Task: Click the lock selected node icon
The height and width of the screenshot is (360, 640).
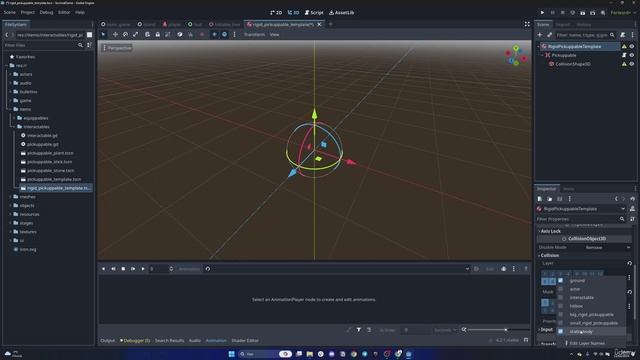Action: pos(158,35)
